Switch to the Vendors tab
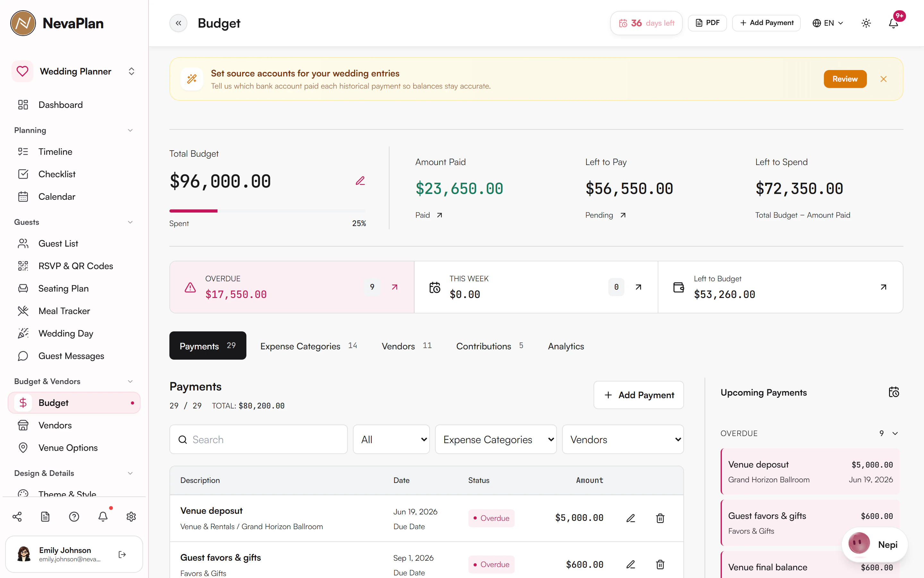The width and height of the screenshot is (924, 578). click(x=406, y=346)
